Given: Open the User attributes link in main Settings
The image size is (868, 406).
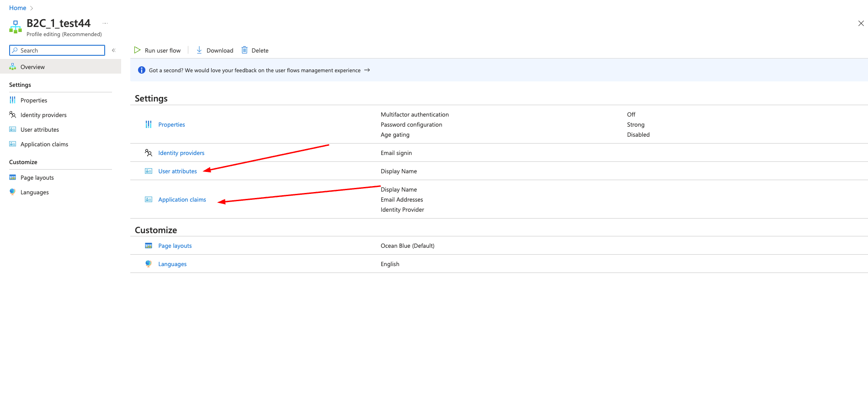Looking at the screenshot, I should click(x=178, y=171).
